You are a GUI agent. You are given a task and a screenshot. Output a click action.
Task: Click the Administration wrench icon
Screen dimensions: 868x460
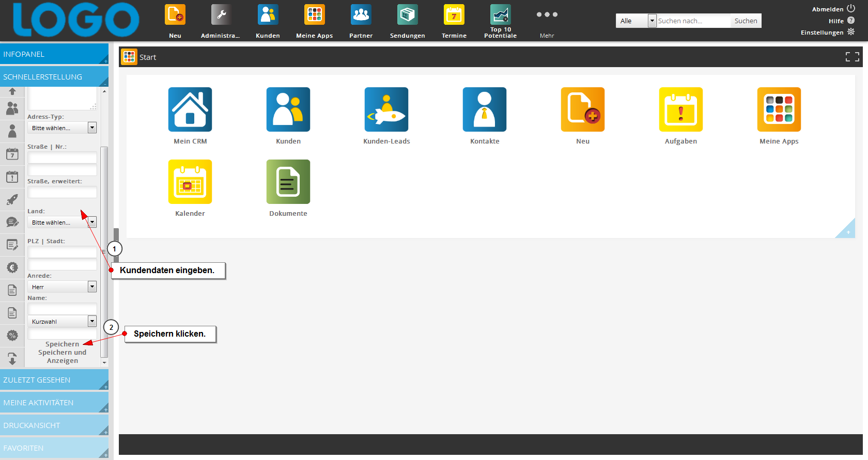point(221,15)
